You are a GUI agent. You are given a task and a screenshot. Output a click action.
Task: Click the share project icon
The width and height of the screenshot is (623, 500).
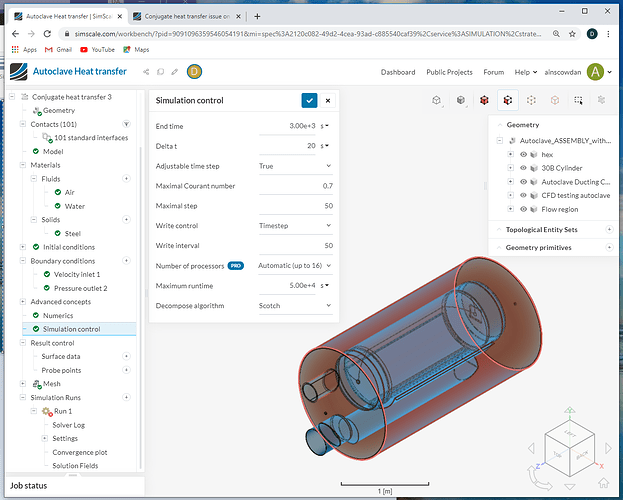click(146, 72)
